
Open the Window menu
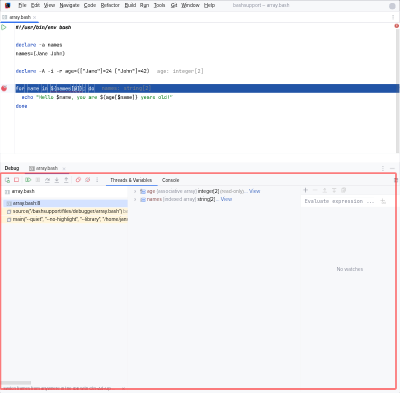[190, 5]
